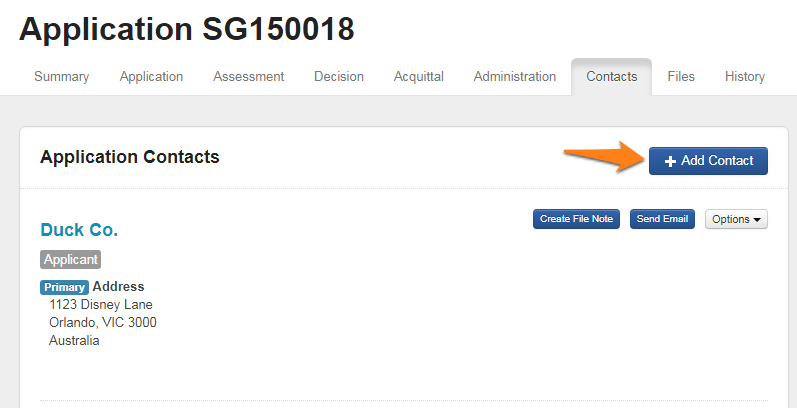797x408 pixels.
Task: Click the Application SG150018 page title
Action: click(x=187, y=30)
